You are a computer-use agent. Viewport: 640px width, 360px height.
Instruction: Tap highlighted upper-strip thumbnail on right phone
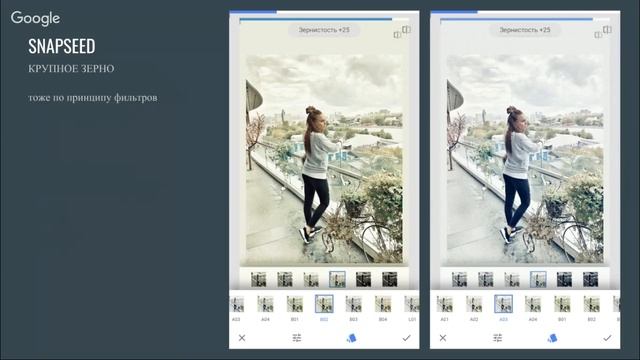click(538, 279)
